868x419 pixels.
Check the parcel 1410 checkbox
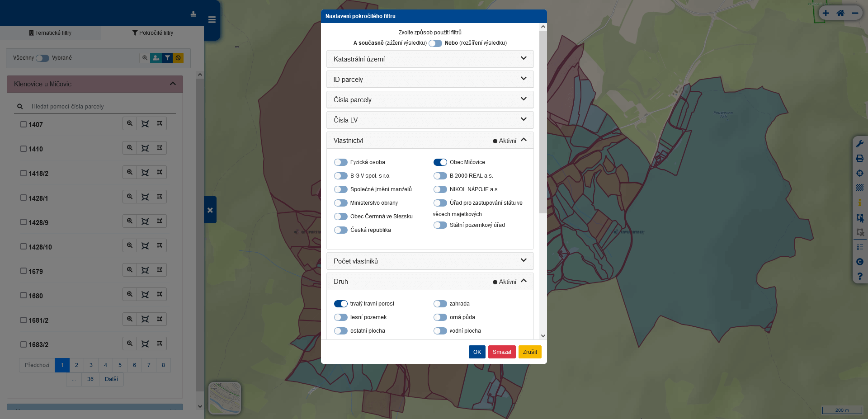tap(24, 149)
